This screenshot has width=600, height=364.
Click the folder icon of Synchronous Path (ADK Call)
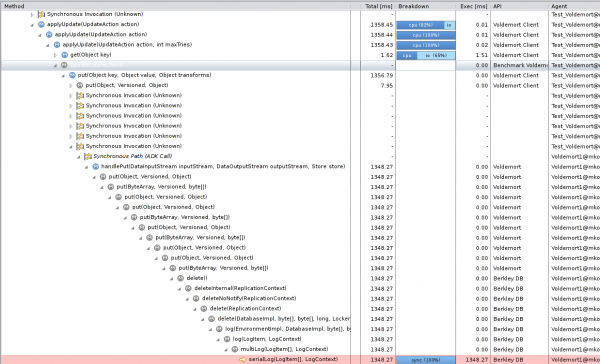coord(88,156)
